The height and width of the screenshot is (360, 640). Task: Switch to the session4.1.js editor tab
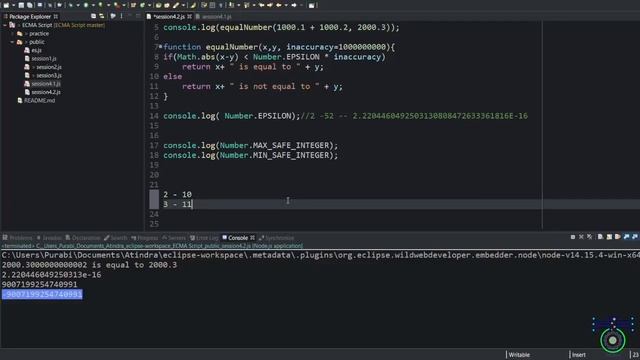click(216, 17)
